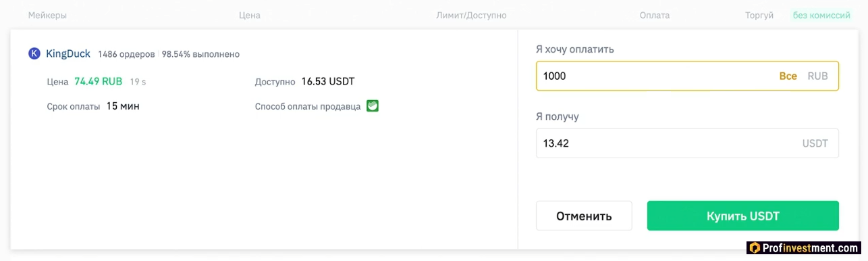The height and width of the screenshot is (261, 868).
Task: Click the 19 s price refresh timer
Action: point(138,82)
